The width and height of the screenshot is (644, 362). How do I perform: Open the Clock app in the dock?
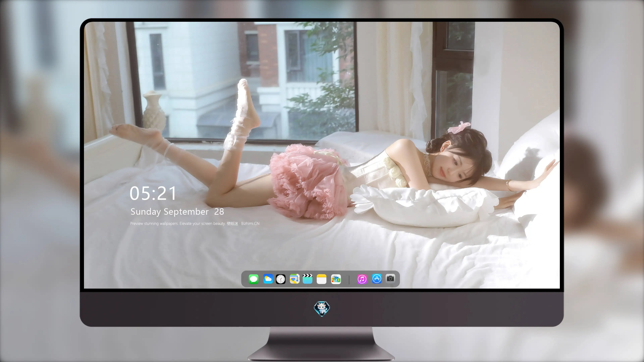pyautogui.click(x=281, y=279)
